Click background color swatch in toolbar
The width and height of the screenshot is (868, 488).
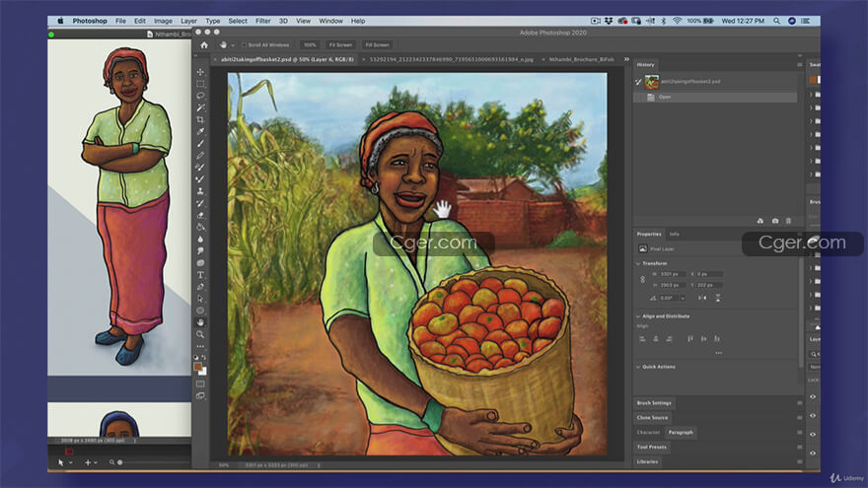[x=204, y=372]
